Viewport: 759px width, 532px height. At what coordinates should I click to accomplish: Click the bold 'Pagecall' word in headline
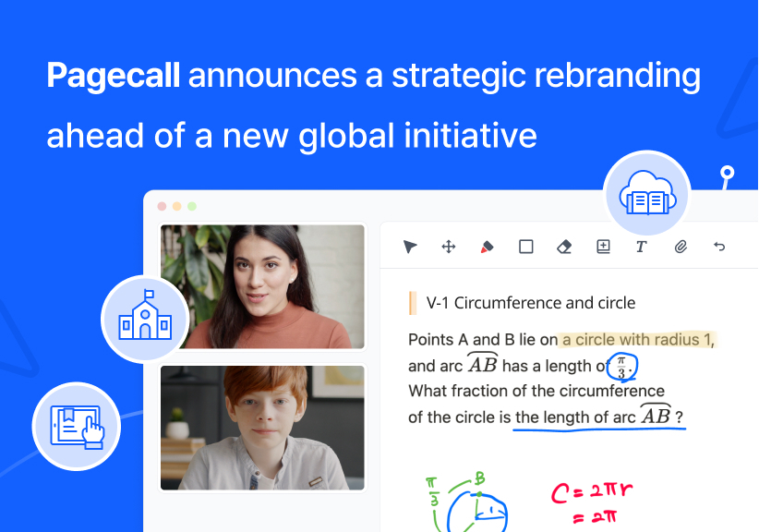[x=114, y=76]
